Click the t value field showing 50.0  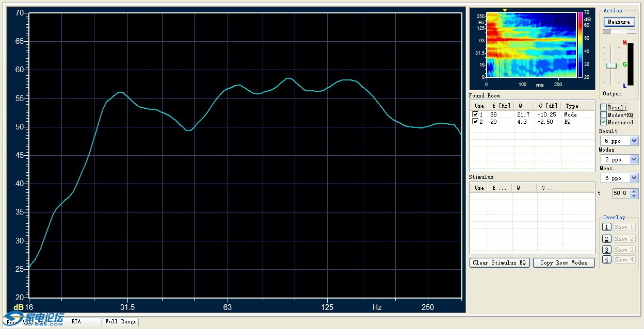(621, 193)
